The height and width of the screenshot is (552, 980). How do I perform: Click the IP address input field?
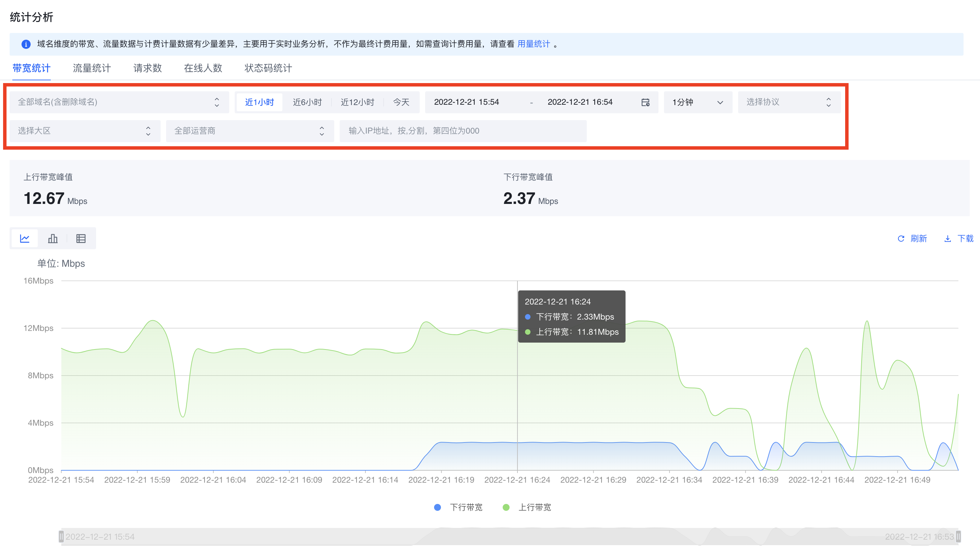point(463,131)
